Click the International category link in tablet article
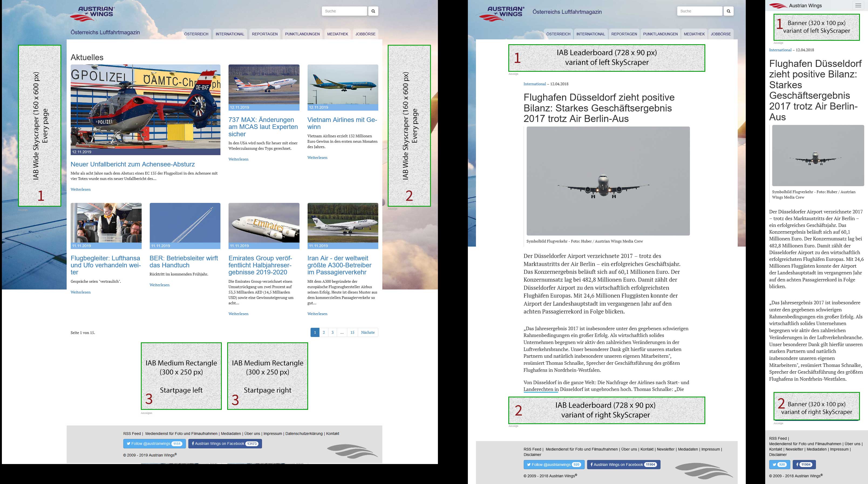The width and height of the screenshot is (868, 484). click(x=535, y=84)
